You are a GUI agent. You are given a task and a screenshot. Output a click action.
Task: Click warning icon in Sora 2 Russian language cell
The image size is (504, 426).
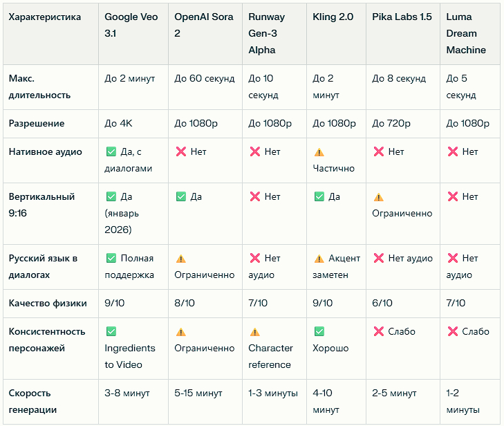pos(181,259)
